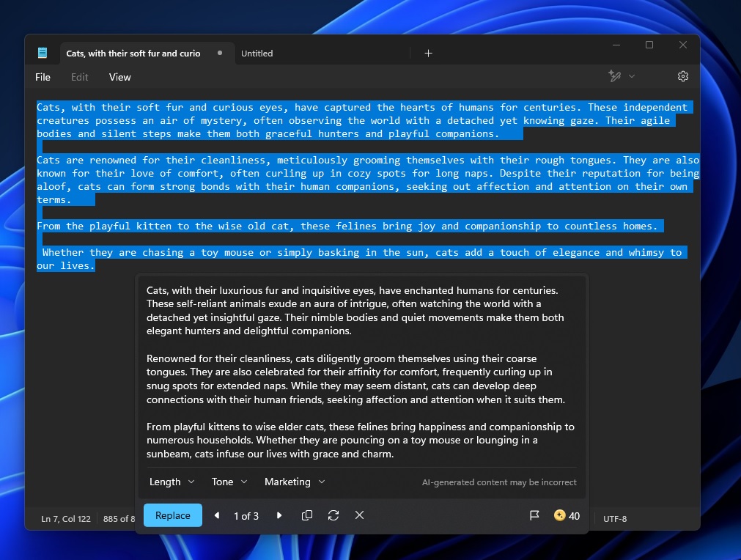The height and width of the screenshot is (560, 741).
Task: Open Notepad settings gear
Action: tap(682, 76)
